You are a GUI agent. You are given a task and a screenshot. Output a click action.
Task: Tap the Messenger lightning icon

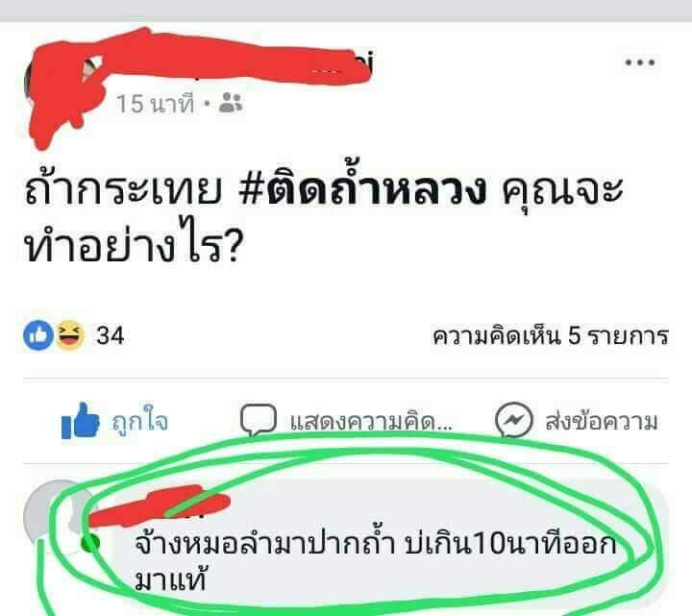pos(513,420)
